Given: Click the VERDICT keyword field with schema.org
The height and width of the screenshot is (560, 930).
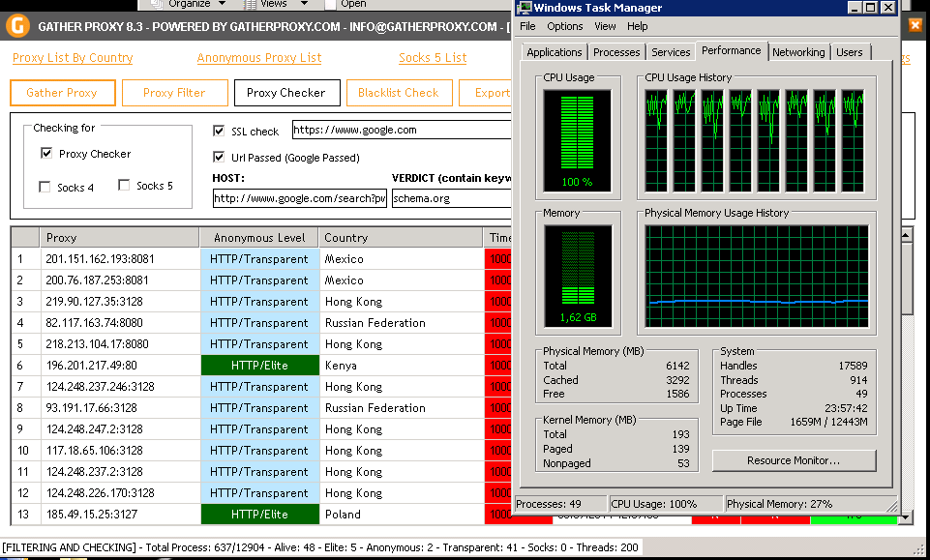Looking at the screenshot, I should click(452, 198).
